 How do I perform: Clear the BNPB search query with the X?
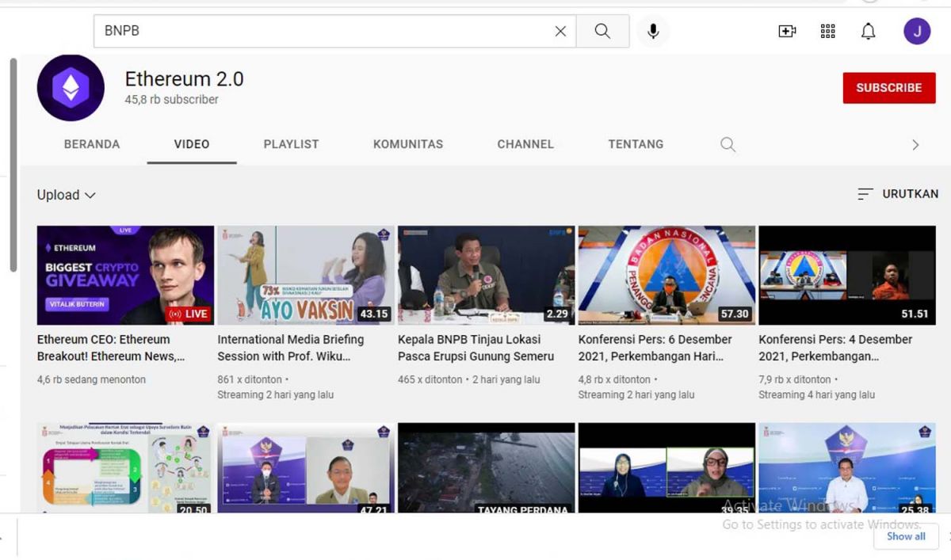(x=560, y=31)
